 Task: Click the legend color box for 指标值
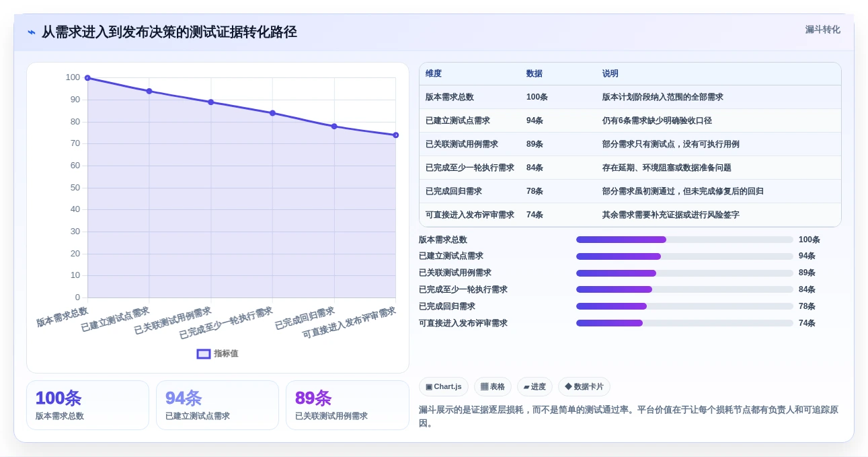coord(204,353)
